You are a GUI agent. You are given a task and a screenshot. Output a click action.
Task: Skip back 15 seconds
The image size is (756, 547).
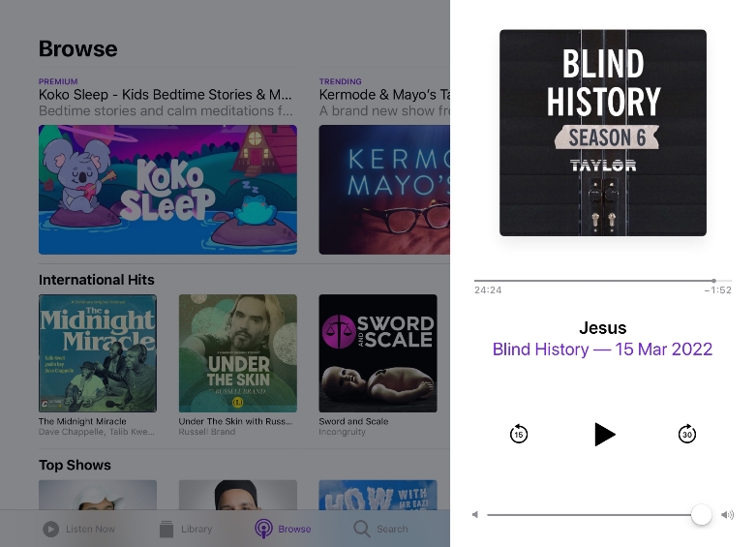pyautogui.click(x=518, y=434)
